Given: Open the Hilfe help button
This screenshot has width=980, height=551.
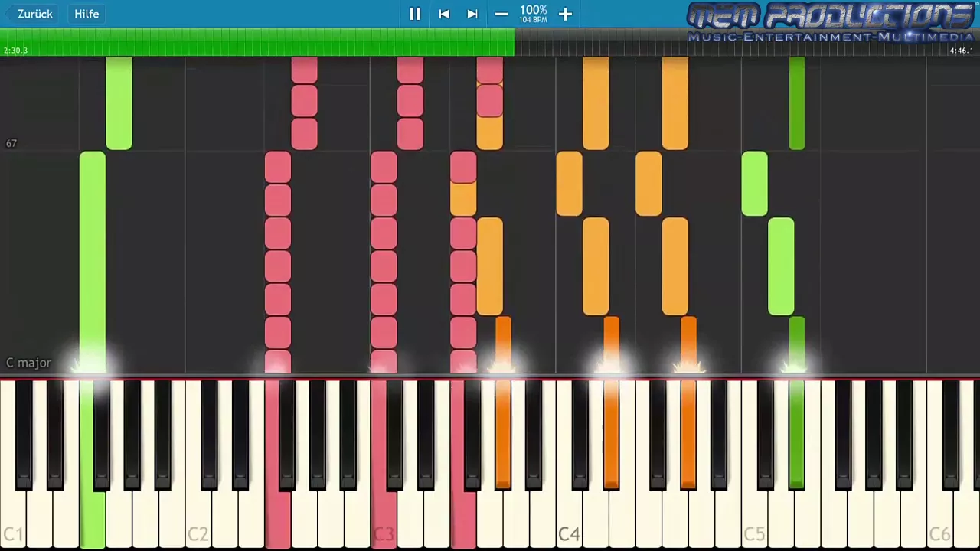Looking at the screenshot, I should pos(87,14).
